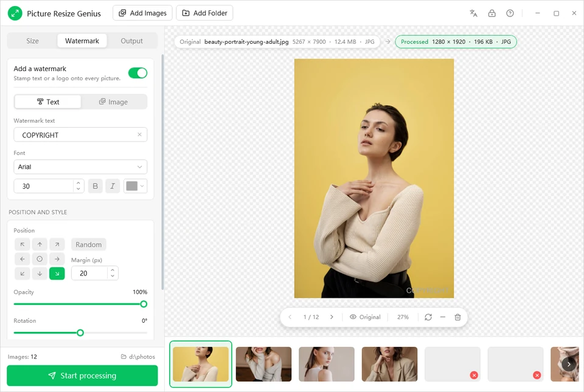Image resolution: width=584 pixels, height=392 pixels.
Task: Set watermark position to top-center
Action: pyautogui.click(x=40, y=244)
